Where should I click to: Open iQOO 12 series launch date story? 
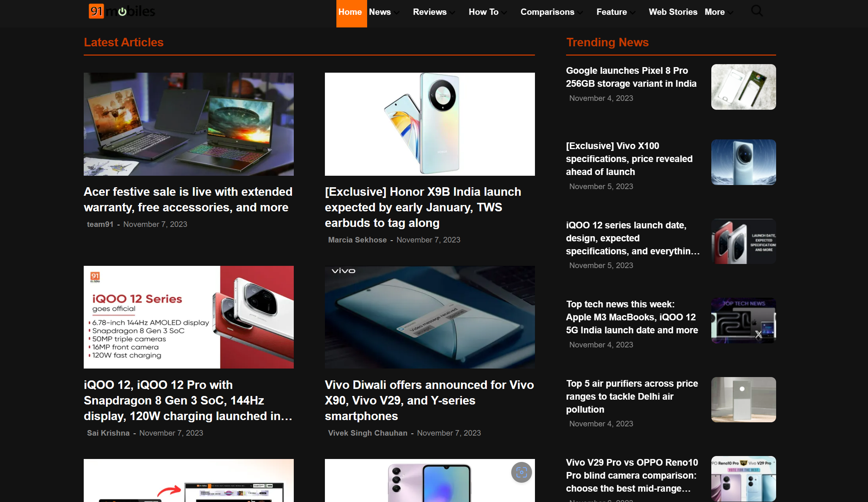632,238
